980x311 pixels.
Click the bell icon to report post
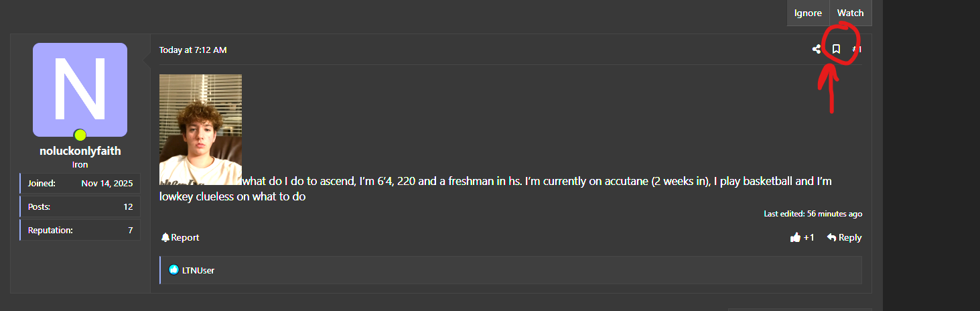coord(165,237)
